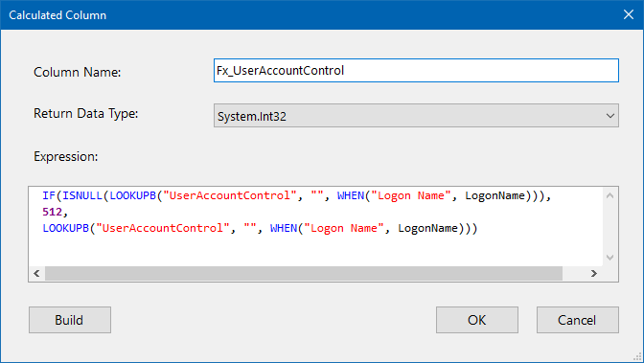Click the dialog resize grip corner

(x=637, y=356)
